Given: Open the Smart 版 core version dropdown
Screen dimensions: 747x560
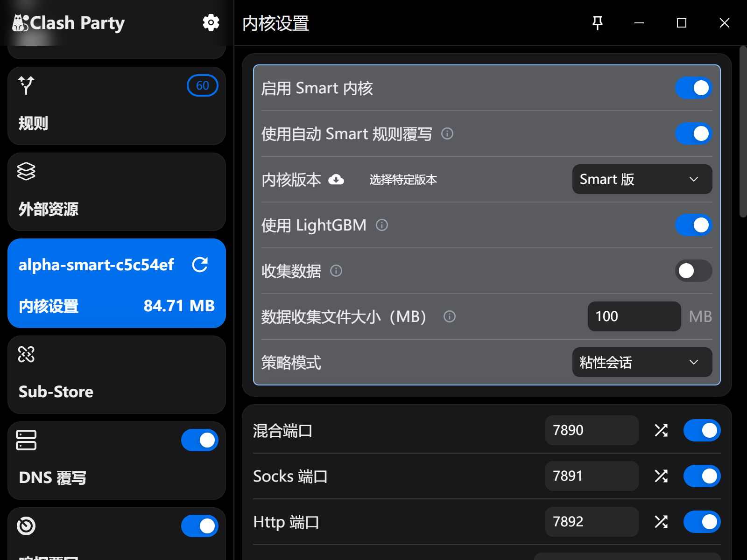Looking at the screenshot, I should pyautogui.click(x=642, y=179).
